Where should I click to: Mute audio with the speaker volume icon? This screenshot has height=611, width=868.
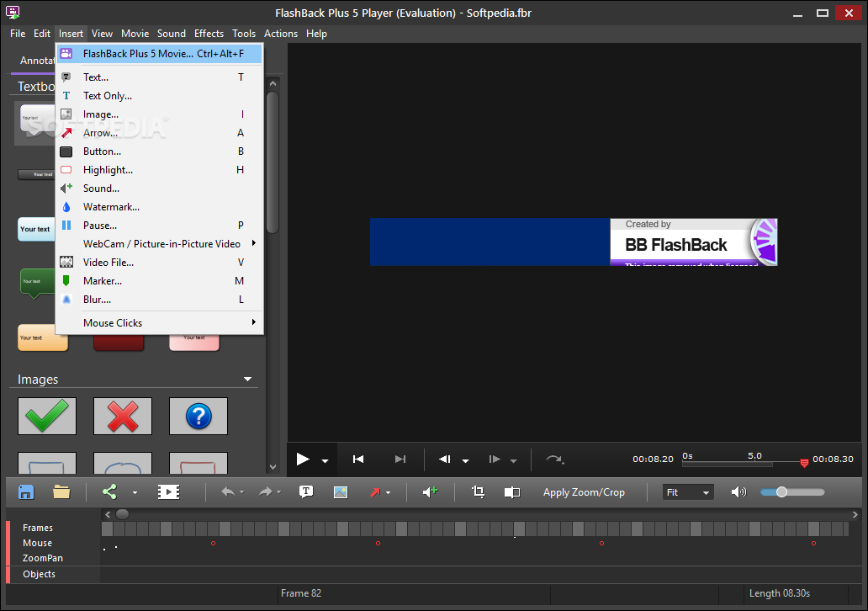(738, 491)
